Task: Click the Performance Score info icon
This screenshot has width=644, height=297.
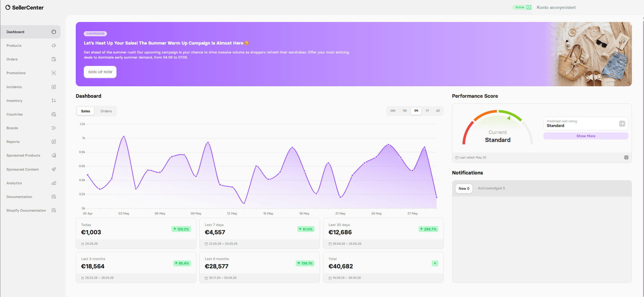Action: point(626,157)
